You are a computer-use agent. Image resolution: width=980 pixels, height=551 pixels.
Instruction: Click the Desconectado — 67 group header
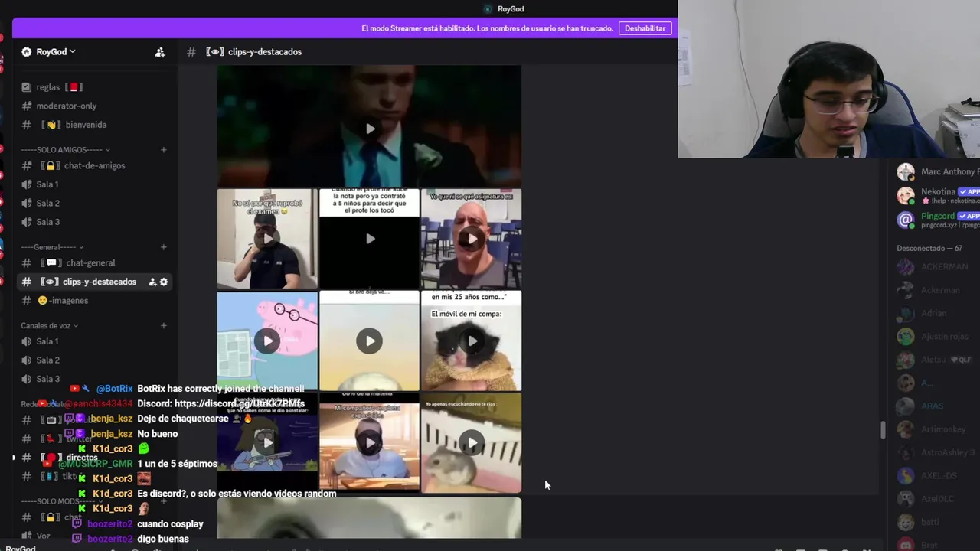click(x=929, y=248)
